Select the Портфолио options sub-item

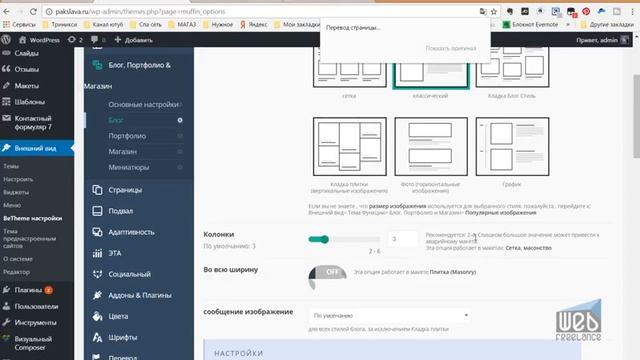127,136
